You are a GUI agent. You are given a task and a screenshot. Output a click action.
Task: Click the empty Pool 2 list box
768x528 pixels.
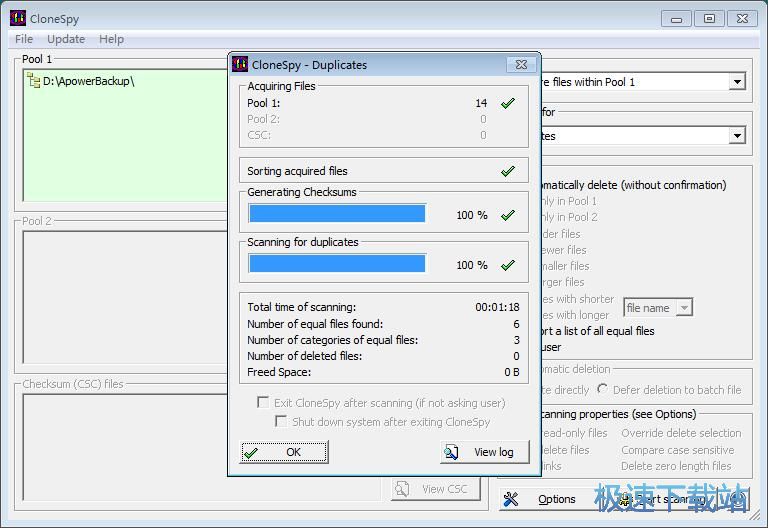125,297
